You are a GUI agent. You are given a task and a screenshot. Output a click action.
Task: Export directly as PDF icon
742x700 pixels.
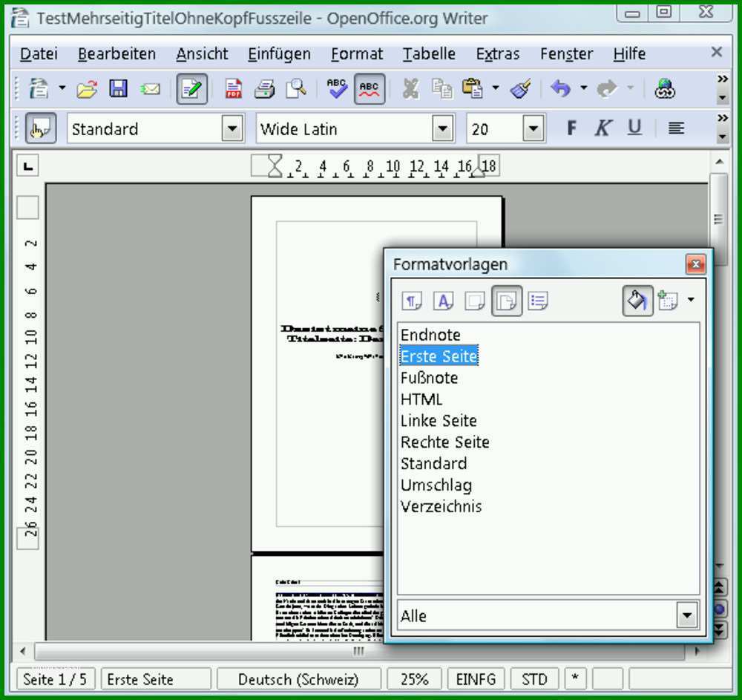(x=233, y=88)
